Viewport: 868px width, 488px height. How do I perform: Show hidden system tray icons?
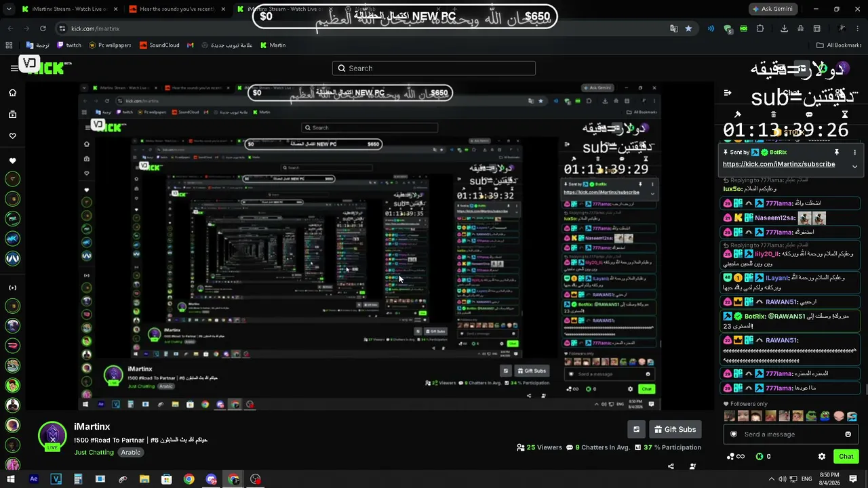click(x=771, y=479)
